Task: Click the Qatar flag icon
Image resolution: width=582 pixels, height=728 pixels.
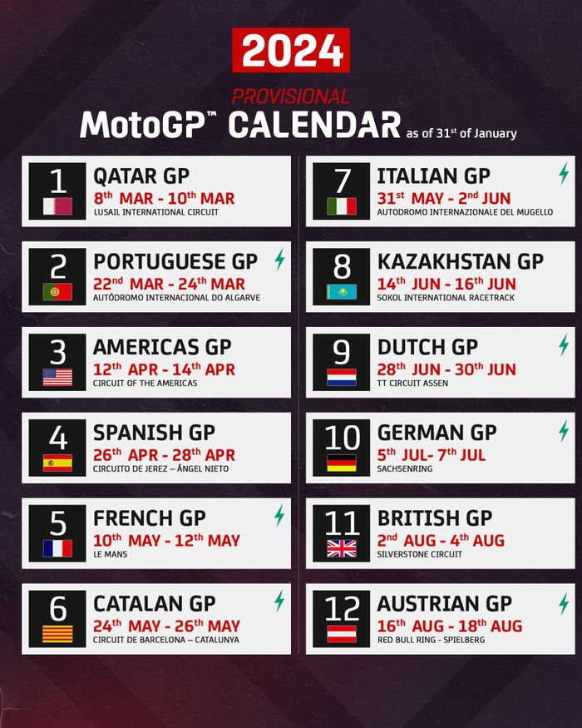Action: (57, 206)
